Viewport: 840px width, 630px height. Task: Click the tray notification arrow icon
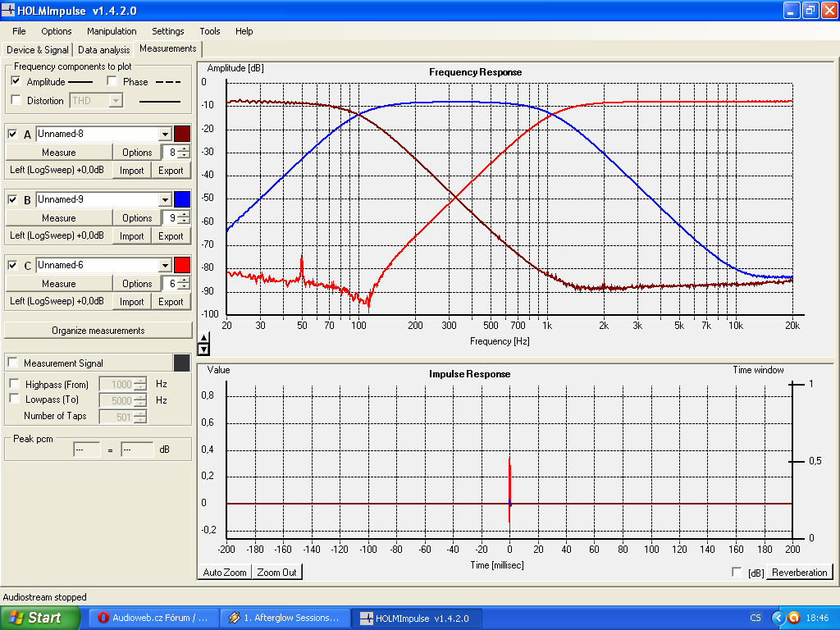(778, 618)
